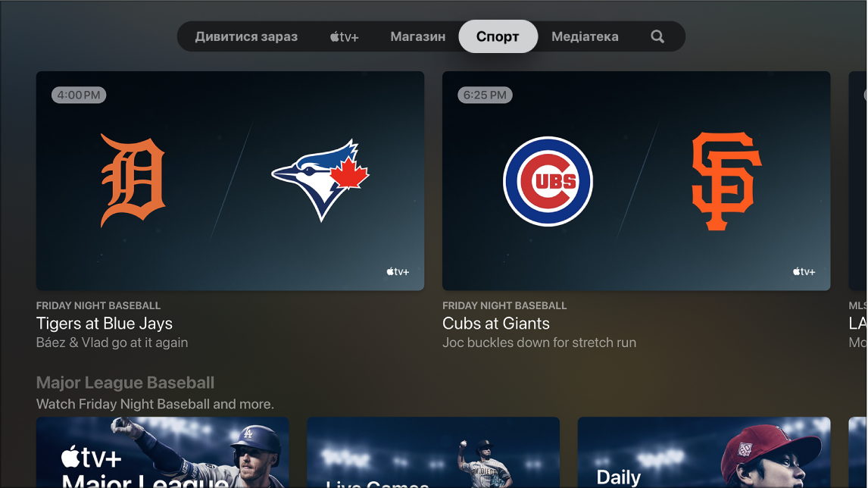Open Cubs at Giants game card
This screenshot has height=488, width=868.
click(636, 180)
